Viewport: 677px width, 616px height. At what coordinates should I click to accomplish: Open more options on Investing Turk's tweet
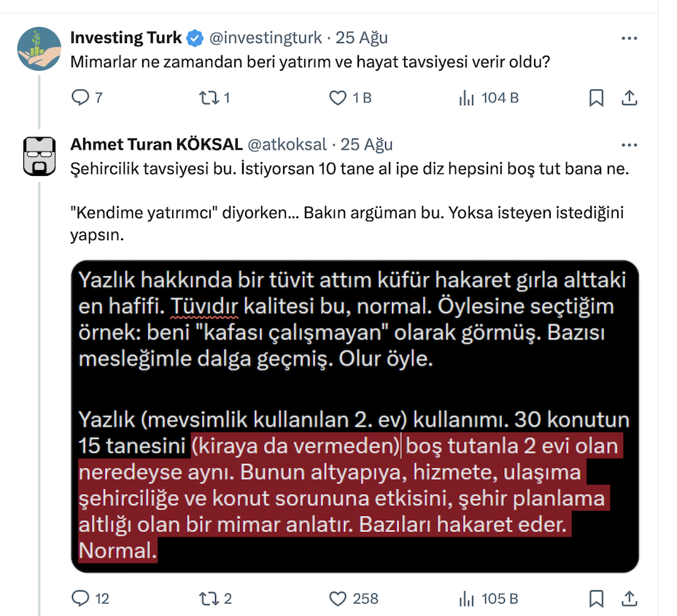pyautogui.click(x=628, y=38)
